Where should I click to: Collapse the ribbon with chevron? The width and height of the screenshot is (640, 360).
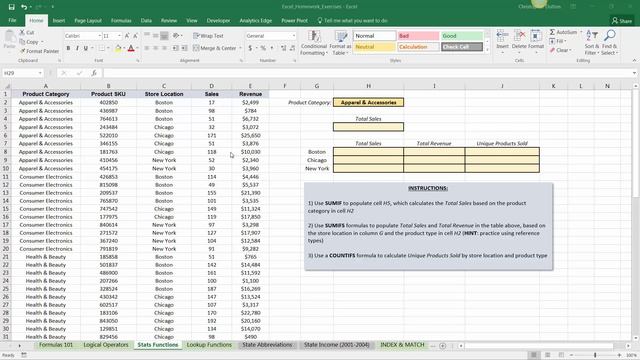pos(634,60)
